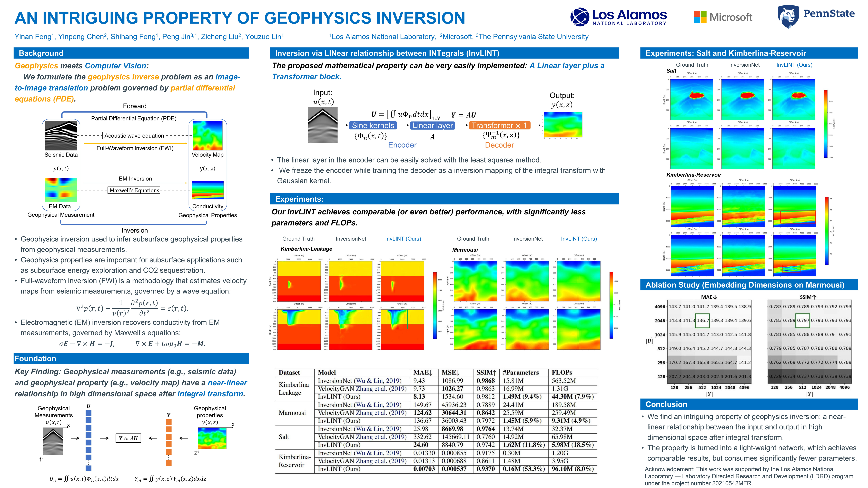
Task: Click the highlighted 0.797 cell in SSIM heatmap
Action: 803,321
